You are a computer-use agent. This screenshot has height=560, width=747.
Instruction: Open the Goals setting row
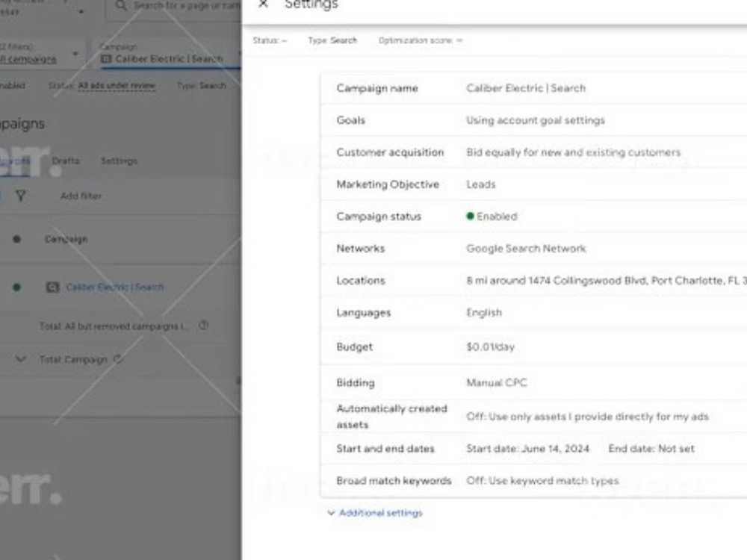533,120
